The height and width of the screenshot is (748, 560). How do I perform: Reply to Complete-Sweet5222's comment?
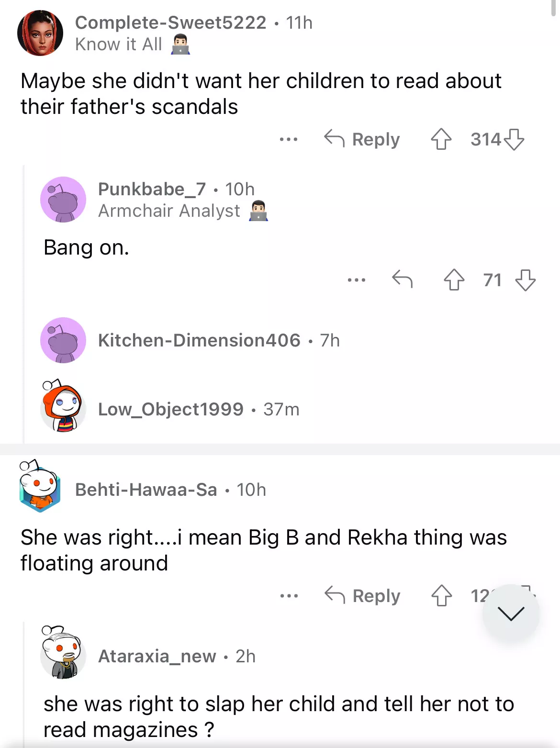pyautogui.click(x=362, y=139)
